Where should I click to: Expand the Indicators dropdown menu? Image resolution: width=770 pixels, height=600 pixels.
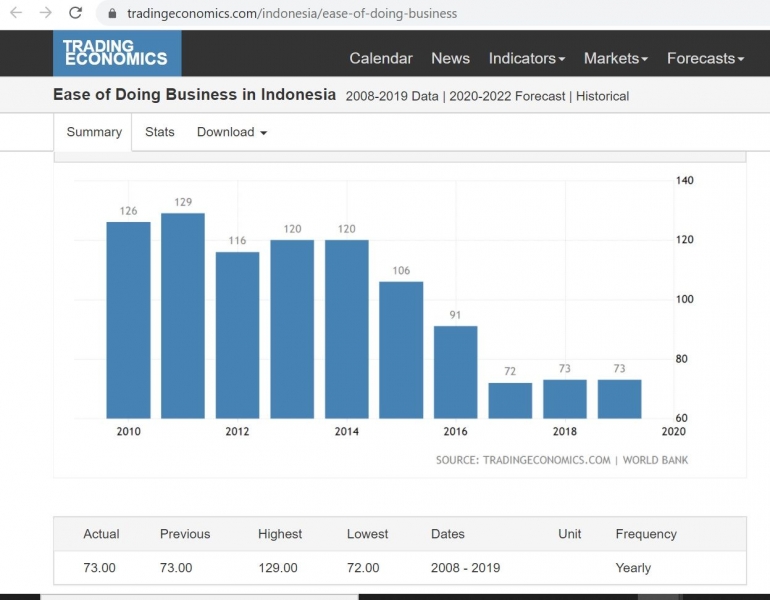[x=526, y=58]
